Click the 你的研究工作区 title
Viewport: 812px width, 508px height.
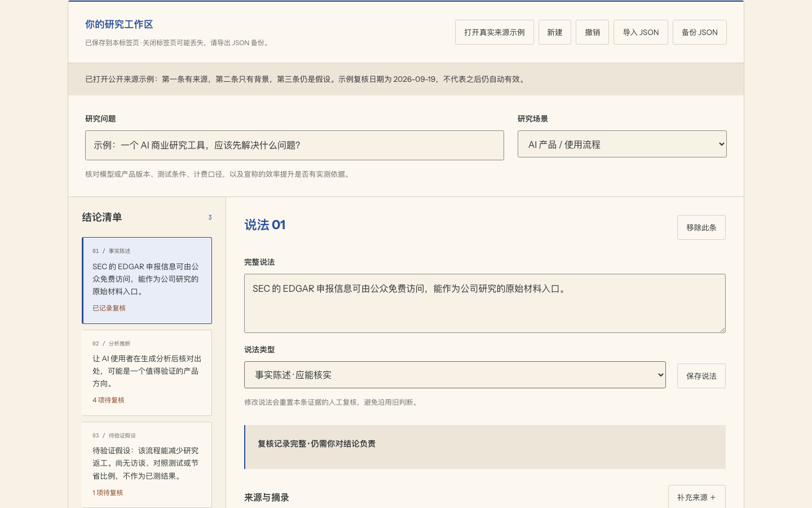[119, 24]
